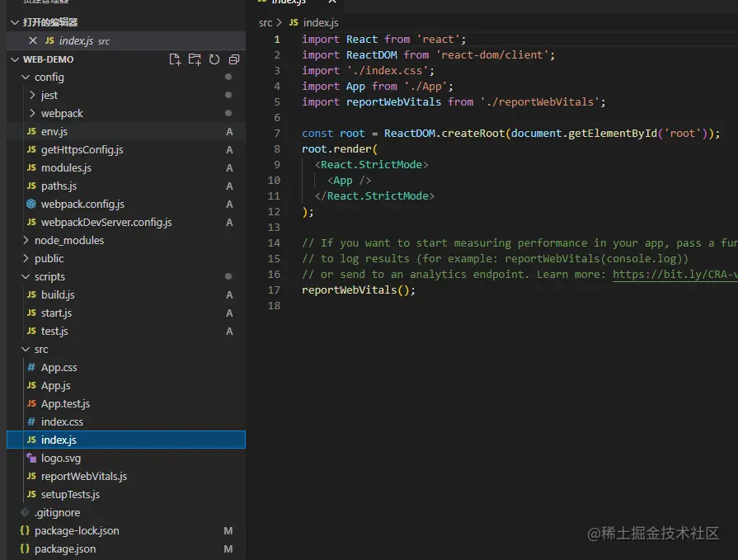
Task: Click the JS icon beside webpack.config.js row
Action: click(31, 204)
